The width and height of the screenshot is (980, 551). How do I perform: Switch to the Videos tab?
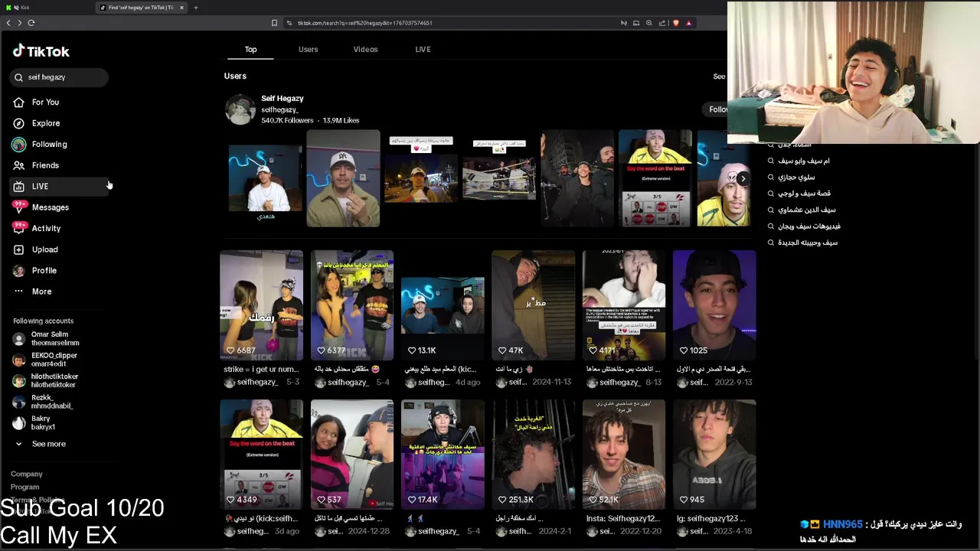365,49
